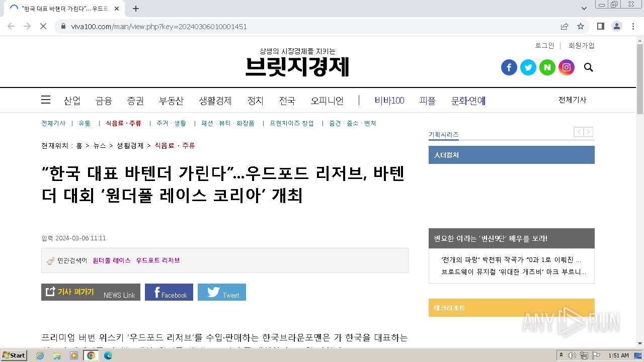Bookmark this page with star icon

pos(581,26)
